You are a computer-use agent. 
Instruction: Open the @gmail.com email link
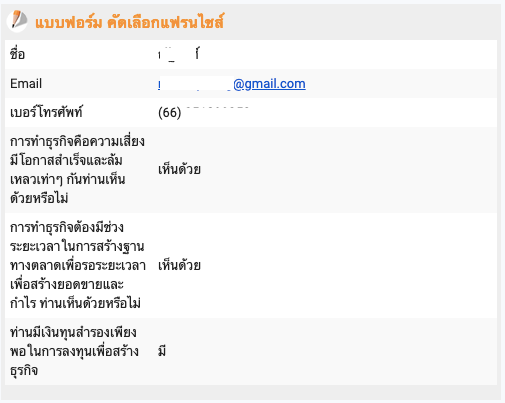(x=269, y=84)
